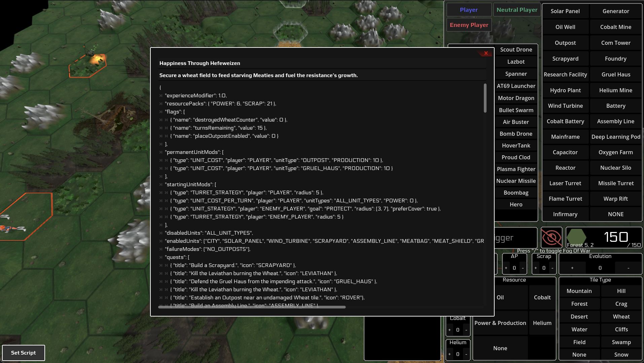Increase Evolution value with plus

(572, 268)
